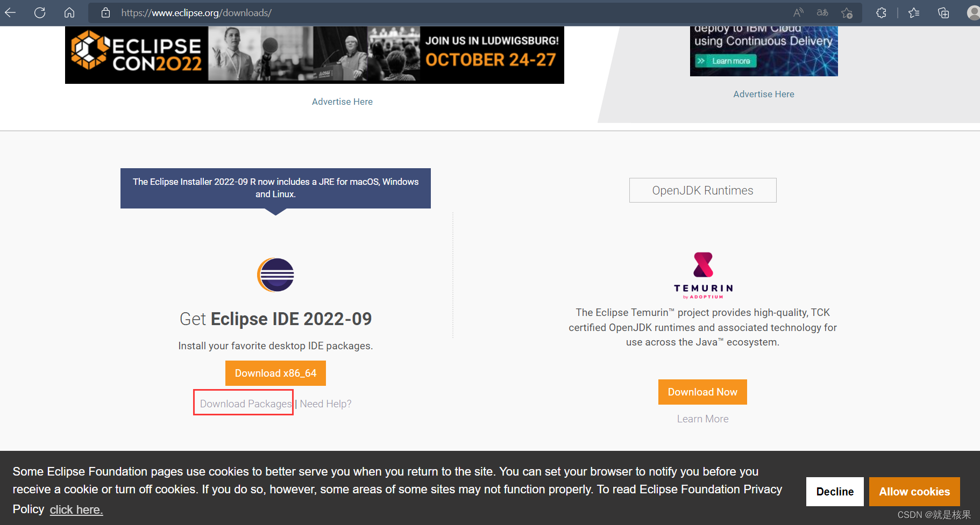Click the Eclipse IDE logo icon
The height and width of the screenshot is (525, 980).
(275, 275)
